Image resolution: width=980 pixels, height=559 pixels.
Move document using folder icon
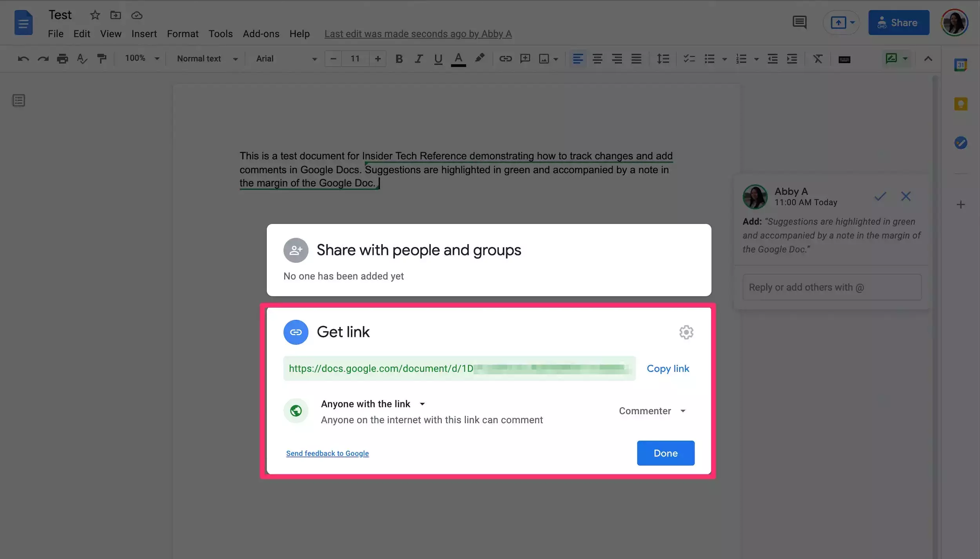coord(116,15)
